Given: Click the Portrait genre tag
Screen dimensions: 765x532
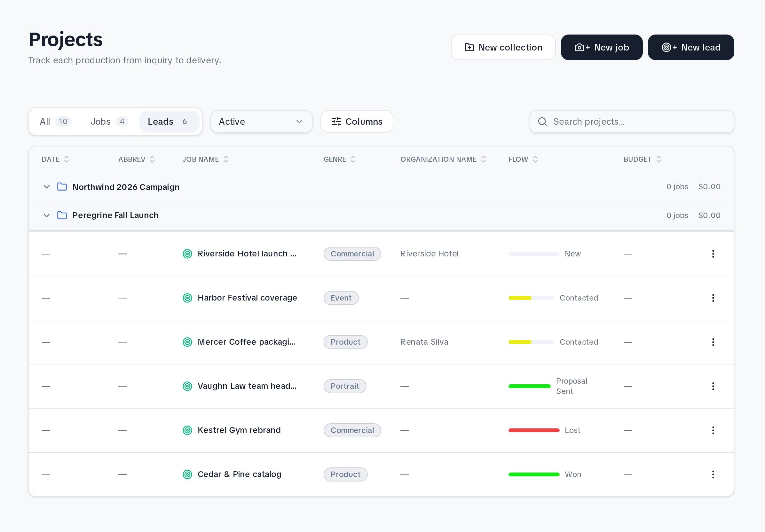Looking at the screenshot, I should tap(345, 386).
